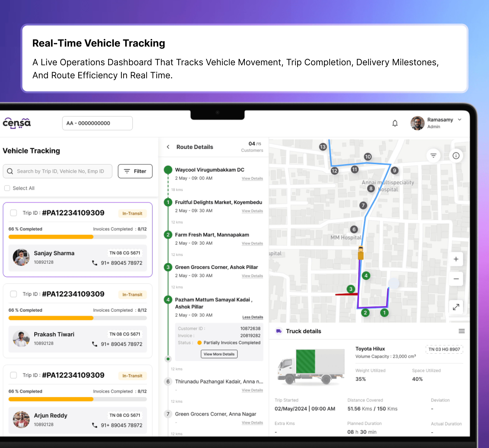
Task: Click the notification bell icon
Action: pos(395,123)
